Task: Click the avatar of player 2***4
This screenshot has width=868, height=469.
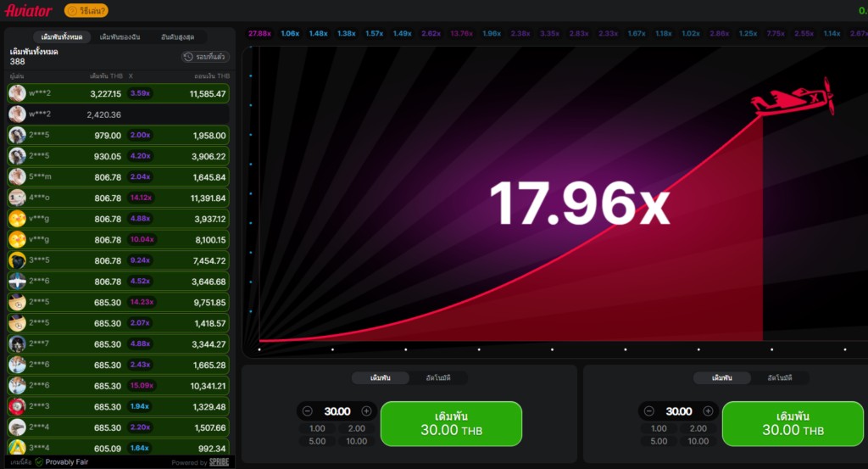Action: point(17,427)
